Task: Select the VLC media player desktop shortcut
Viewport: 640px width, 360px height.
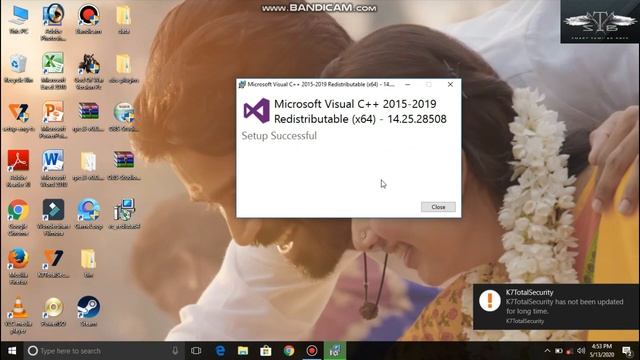Action: (x=18, y=316)
